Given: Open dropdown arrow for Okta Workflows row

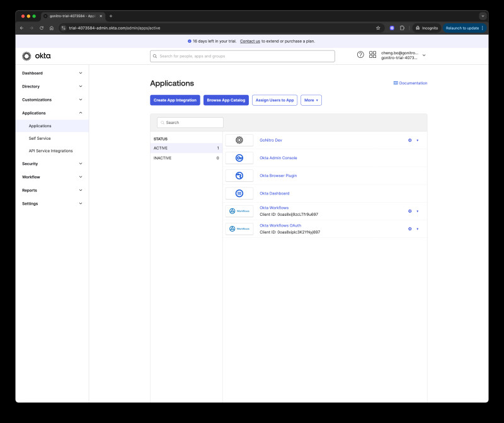Looking at the screenshot, I should (417, 211).
